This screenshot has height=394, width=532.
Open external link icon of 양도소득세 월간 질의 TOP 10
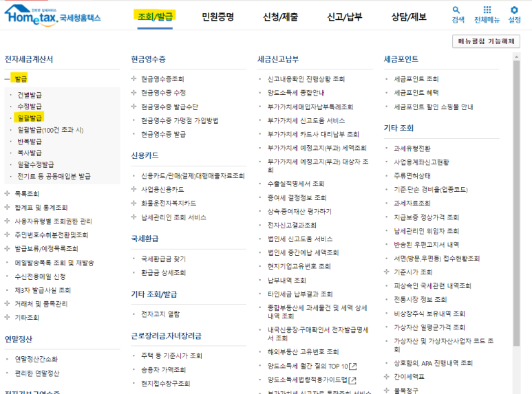pos(353,366)
